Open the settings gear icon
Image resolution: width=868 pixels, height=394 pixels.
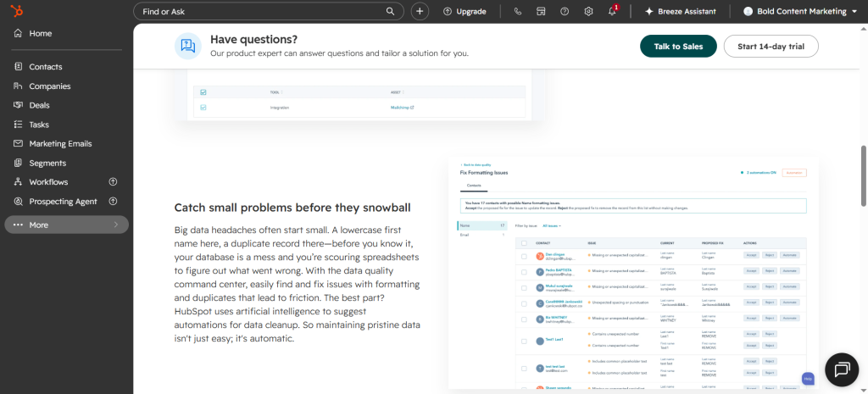pos(588,11)
